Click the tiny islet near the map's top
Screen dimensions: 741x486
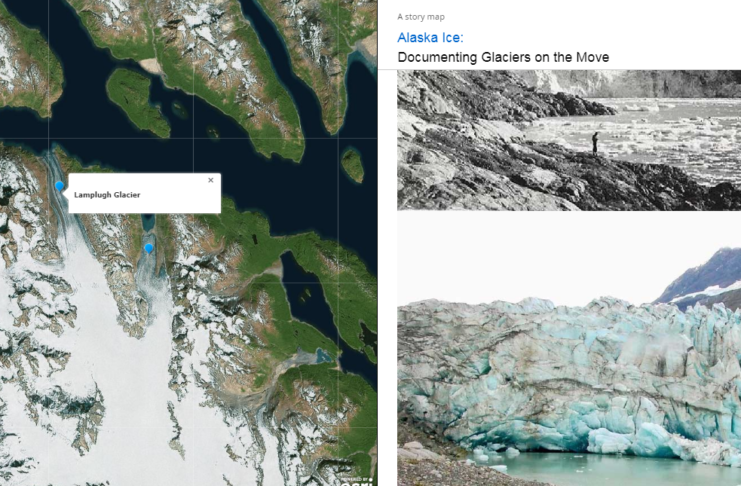(x=150, y=65)
